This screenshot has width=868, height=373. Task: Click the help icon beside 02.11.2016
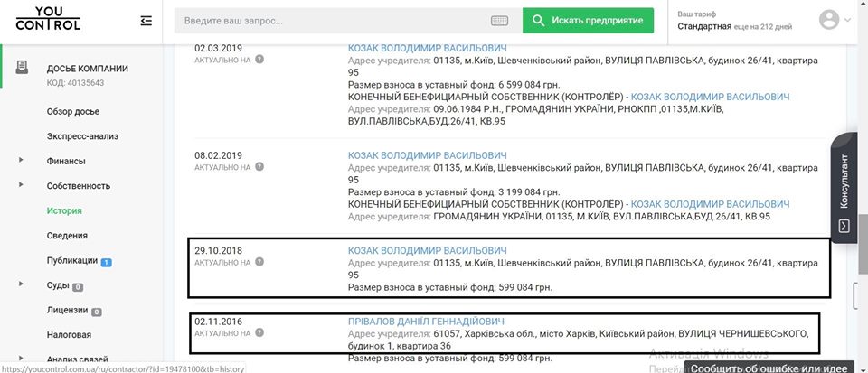259,333
